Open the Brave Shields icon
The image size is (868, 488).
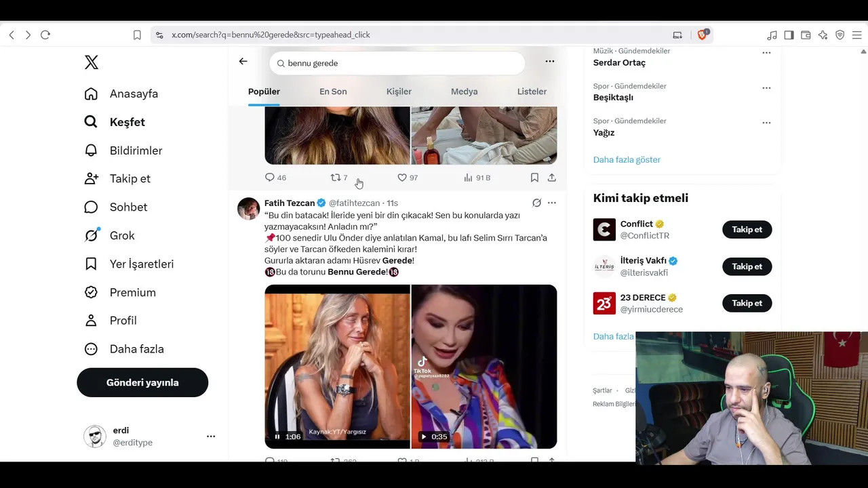703,35
